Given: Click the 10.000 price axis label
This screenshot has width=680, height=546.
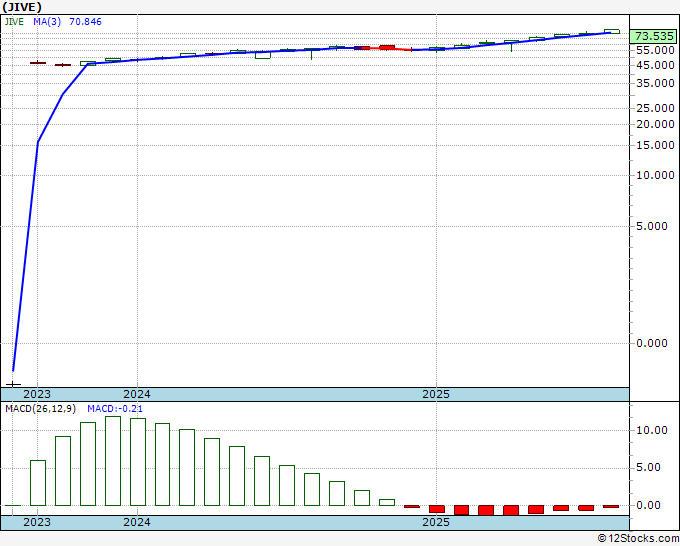Looking at the screenshot, I should 655,175.
